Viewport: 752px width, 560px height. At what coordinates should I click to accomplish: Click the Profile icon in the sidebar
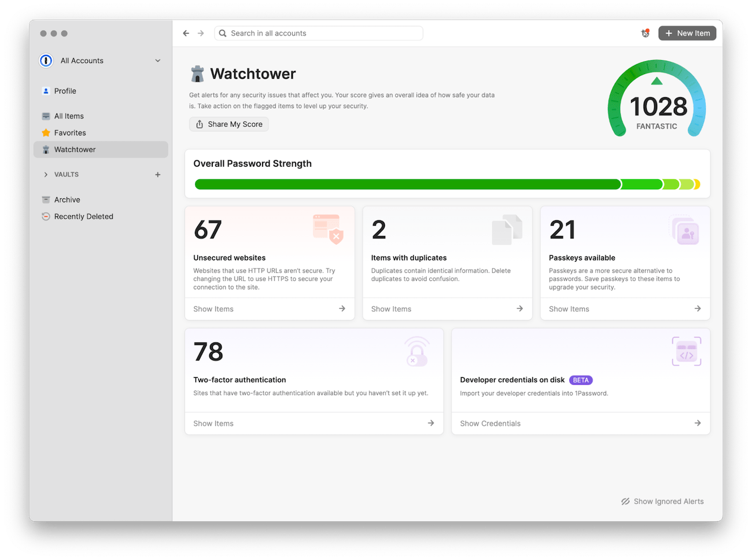click(x=46, y=91)
